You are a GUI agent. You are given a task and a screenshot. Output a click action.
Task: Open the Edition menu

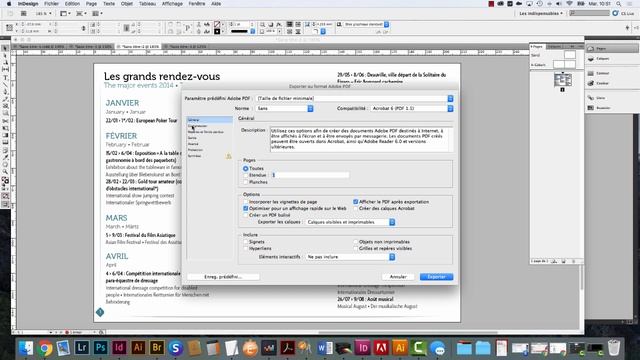click(72, 4)
